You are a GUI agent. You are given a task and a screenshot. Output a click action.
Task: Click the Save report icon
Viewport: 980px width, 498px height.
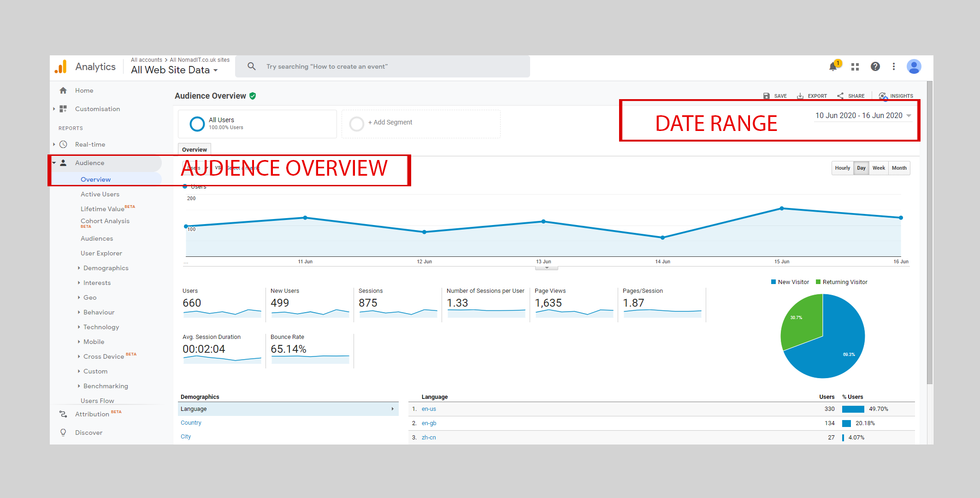767,96
